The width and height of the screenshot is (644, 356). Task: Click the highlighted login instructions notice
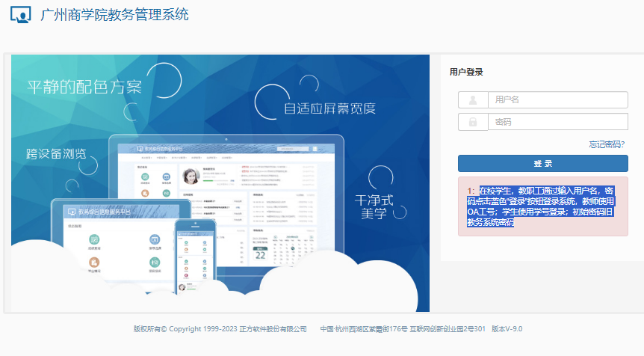[543, 206]
